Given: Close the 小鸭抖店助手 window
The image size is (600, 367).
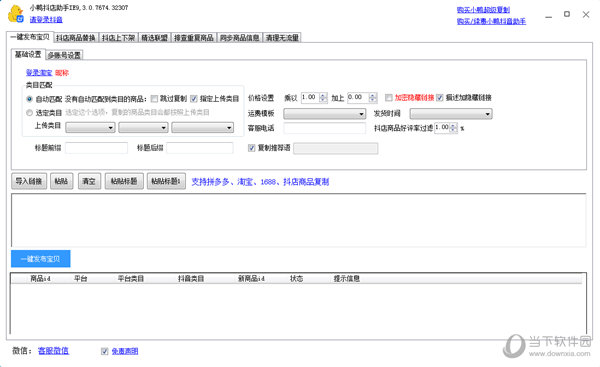Looking at the screenshot, I should 586,15.
